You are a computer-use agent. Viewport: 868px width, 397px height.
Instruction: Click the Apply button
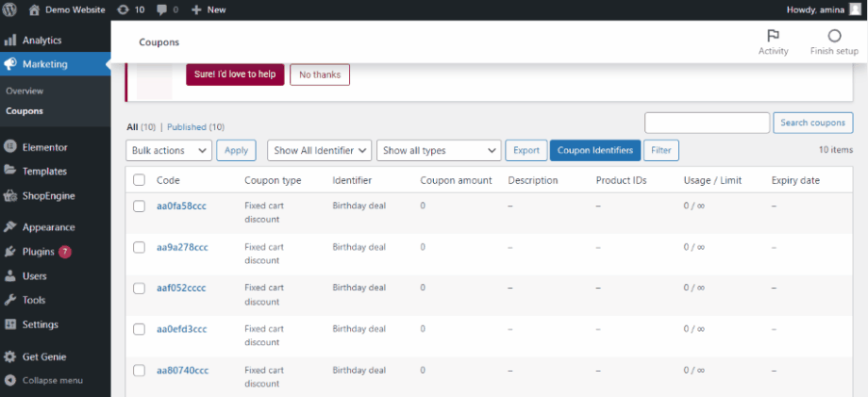pyautogui.click(x=237, y=150)
